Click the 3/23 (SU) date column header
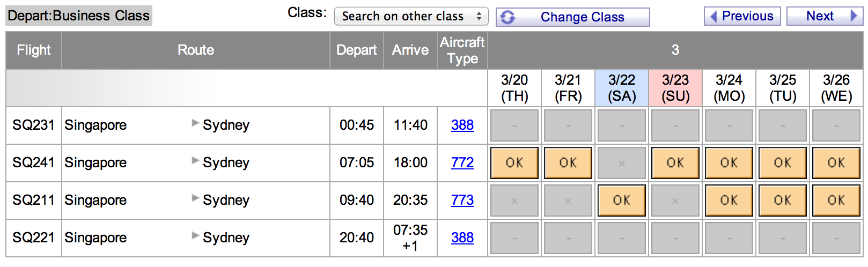The height and width of the screenshot is (267, 868). tap(675, 88)
